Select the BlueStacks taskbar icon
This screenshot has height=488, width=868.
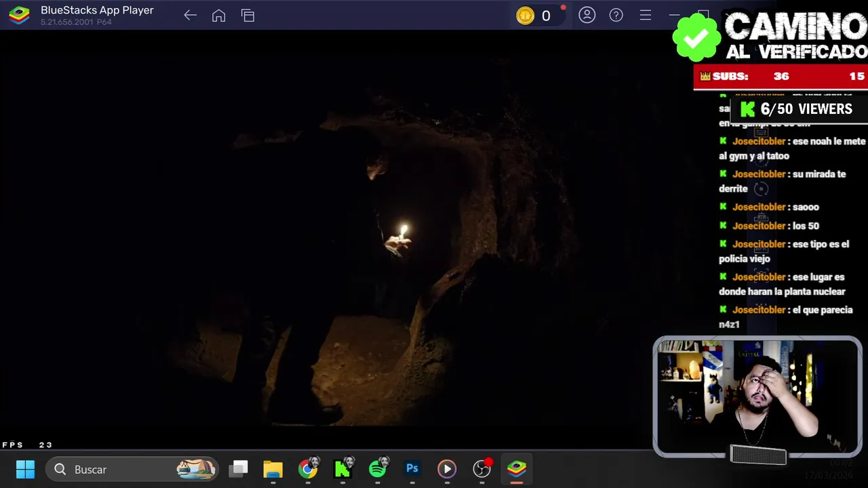(517, 469)
